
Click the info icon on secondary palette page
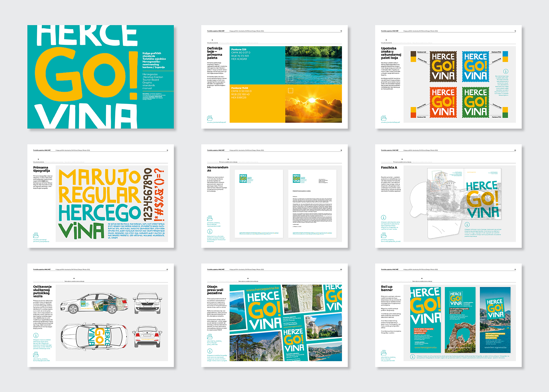pyautogui.click(x=506, y=71)
